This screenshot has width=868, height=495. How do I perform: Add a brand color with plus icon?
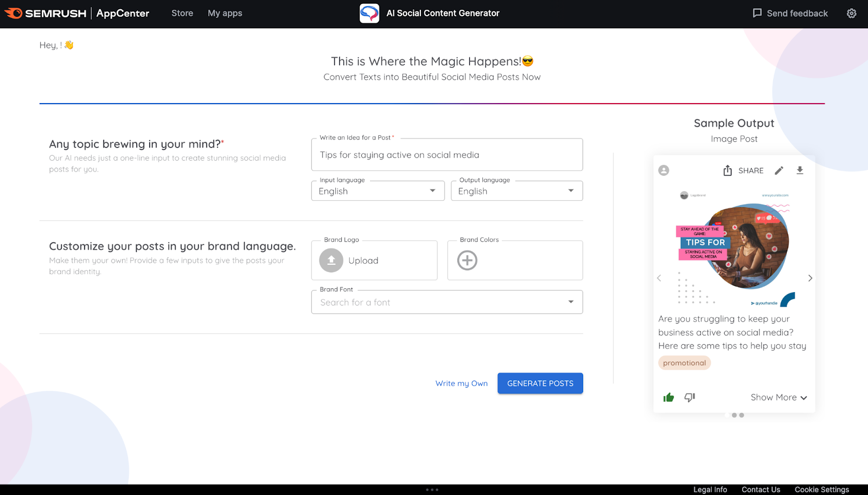(467, 261)
